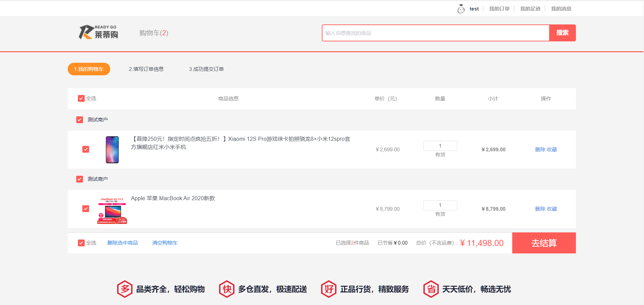Viewport: 644px width, 305px height.
Task: Click the 品类齐全，轻松购物 slogan
Action: [x=170, y=289]
